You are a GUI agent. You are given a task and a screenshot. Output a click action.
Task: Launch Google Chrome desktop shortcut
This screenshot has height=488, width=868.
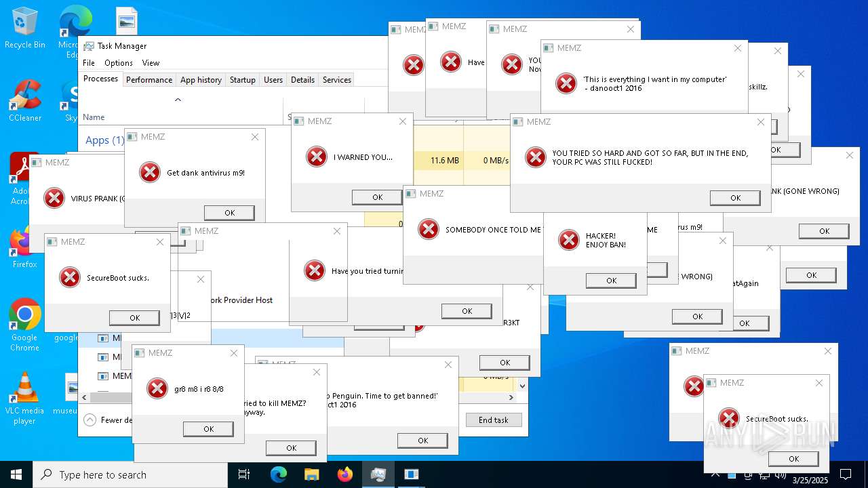click(x=24, y=325)
